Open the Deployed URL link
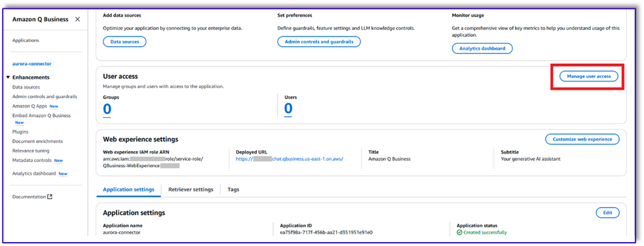This screenshot has height=246, width=644. [x=290, y=159]
